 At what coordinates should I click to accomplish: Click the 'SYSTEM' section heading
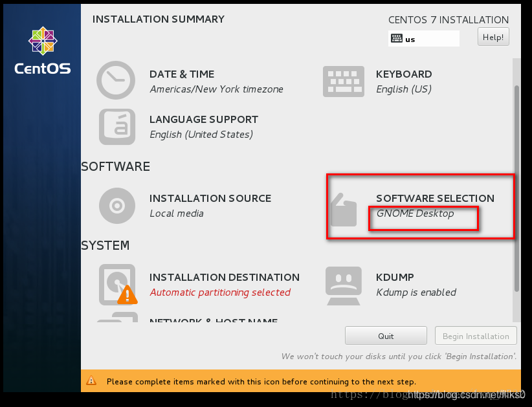pyautogui.click(x=105, y=245)
